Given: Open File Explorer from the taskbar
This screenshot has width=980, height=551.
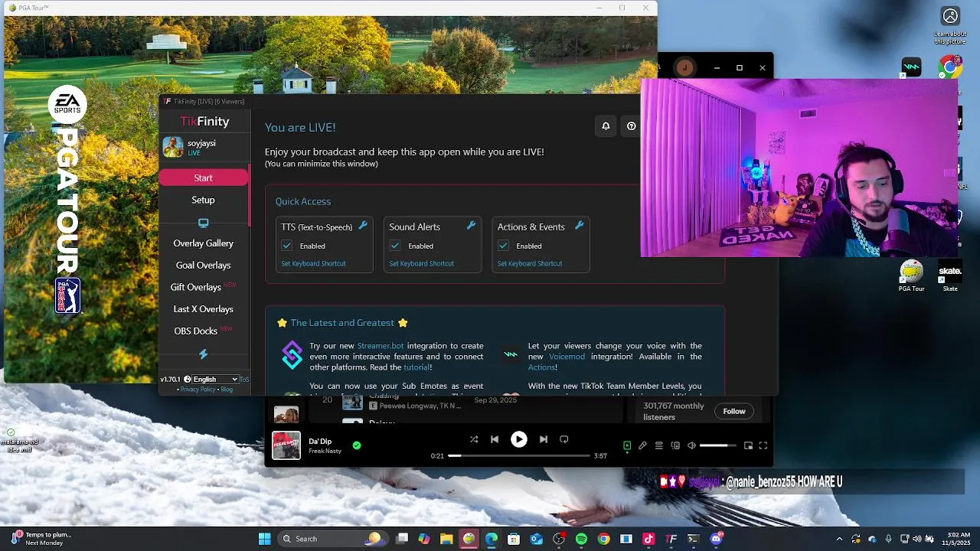Looking at the screenshot, I should pyautogui.click(x=446, y=539).
